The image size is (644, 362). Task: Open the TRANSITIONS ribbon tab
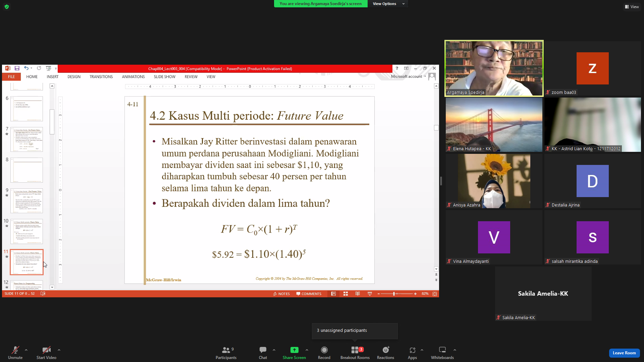coord(101,77)
